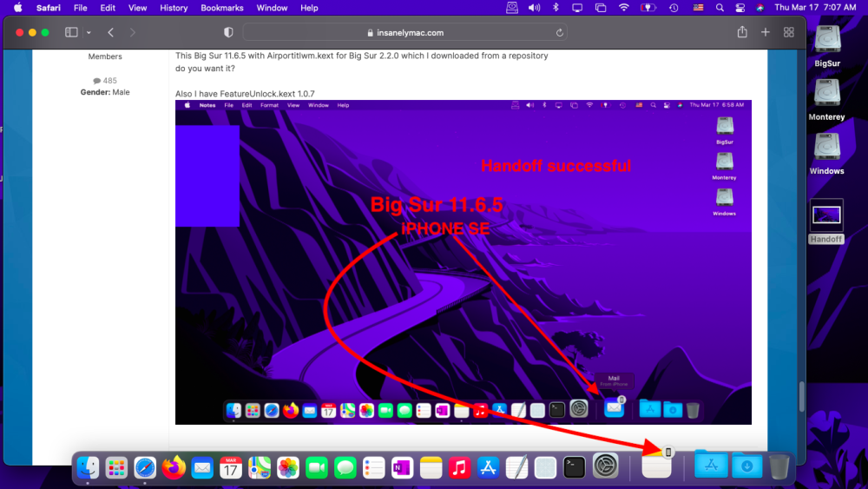Open Safari app menu

pos(48,8)
